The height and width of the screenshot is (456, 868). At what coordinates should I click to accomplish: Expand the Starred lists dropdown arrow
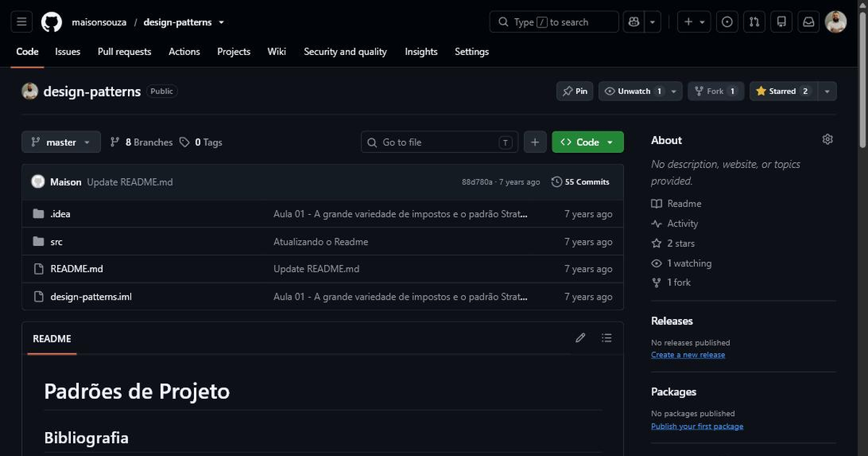827,91
